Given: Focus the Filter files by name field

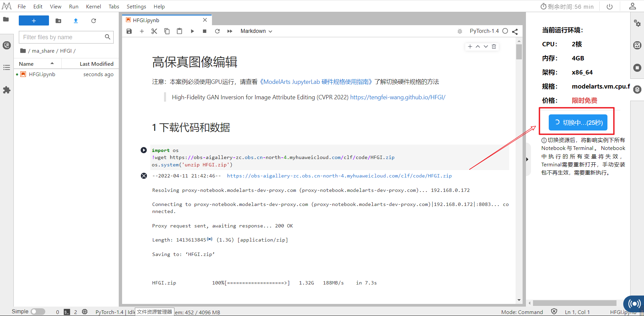Looking at the screenshot, I should (66, 37).
